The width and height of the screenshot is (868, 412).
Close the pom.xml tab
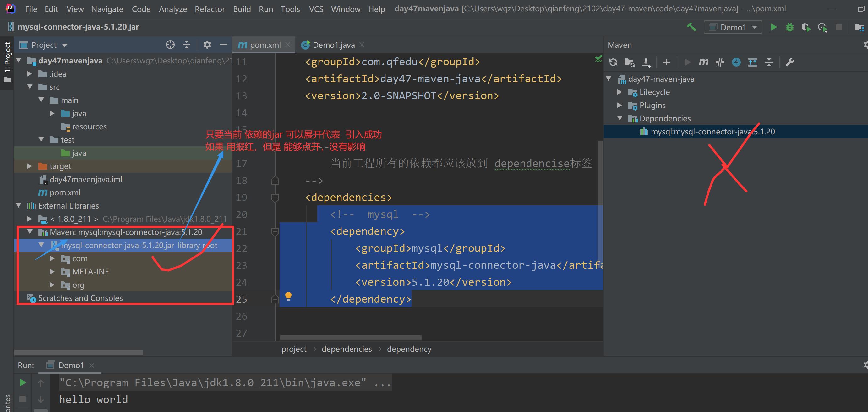tap(288, 45)
